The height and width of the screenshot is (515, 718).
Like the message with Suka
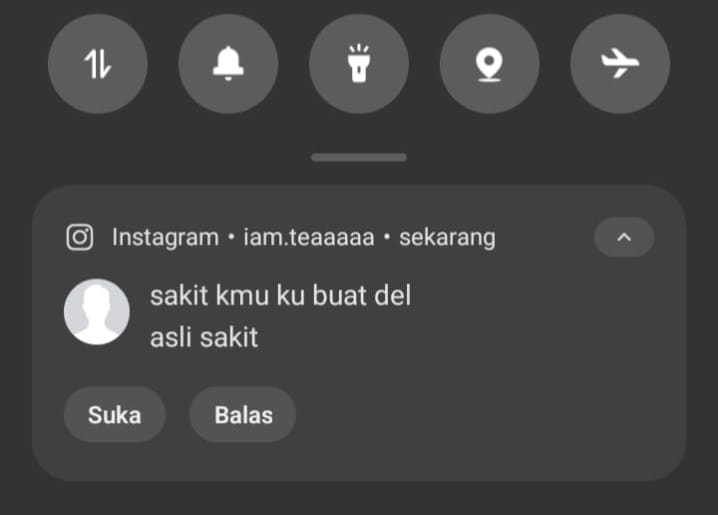[114, 415]
